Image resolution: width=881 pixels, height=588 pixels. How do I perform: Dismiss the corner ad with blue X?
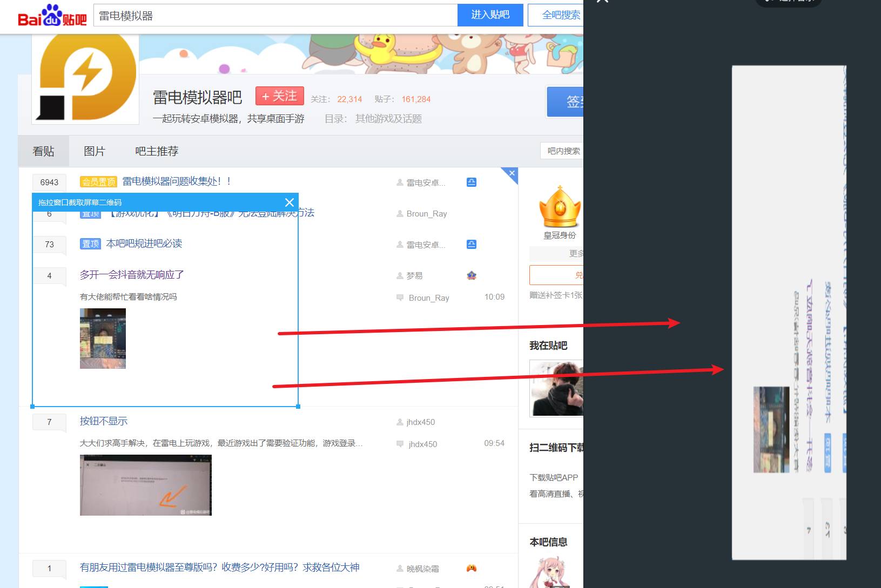point(512,173)
